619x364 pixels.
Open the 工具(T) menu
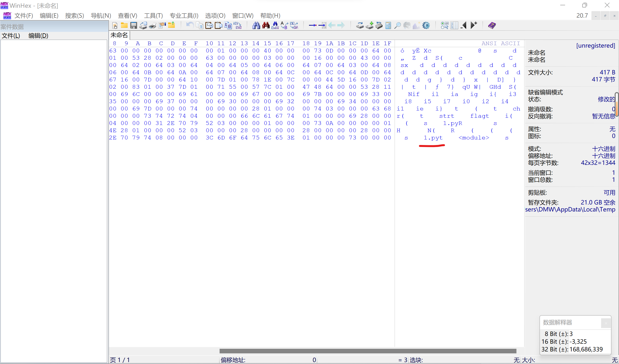(153, 16)
